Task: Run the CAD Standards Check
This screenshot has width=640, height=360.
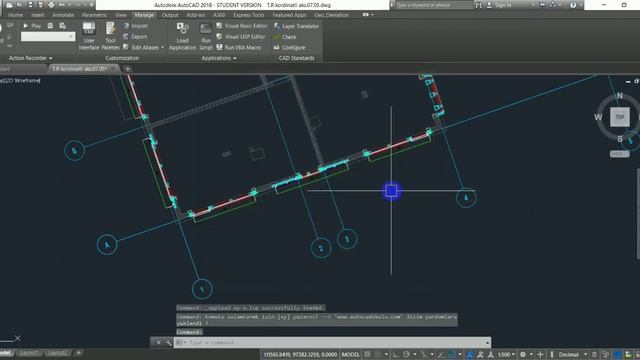Action: (285, 37)
